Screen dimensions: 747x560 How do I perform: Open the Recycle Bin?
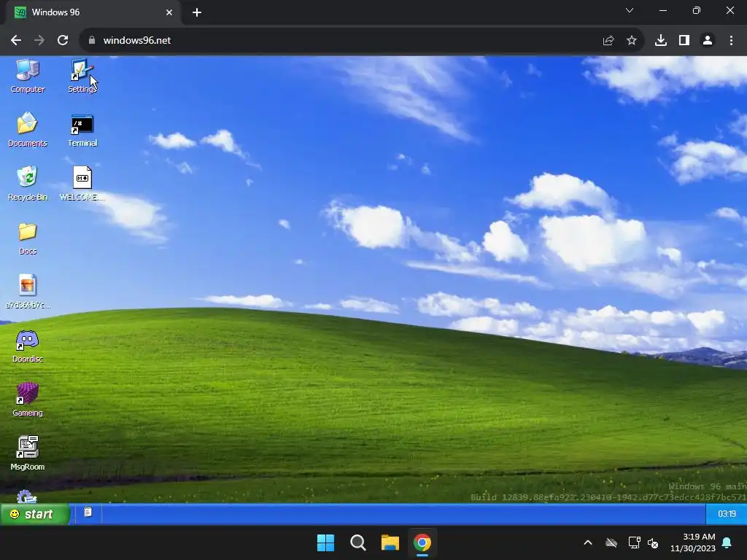pyautogui.click(x=28, y=183)
